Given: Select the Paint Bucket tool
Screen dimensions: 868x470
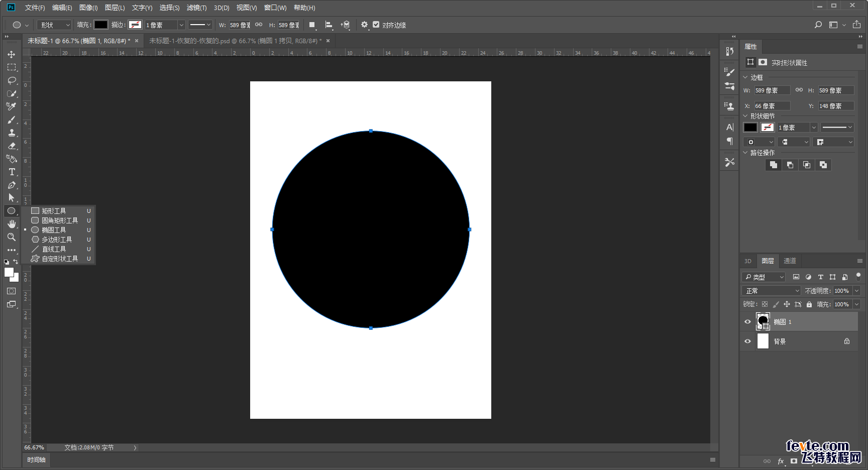Looking at the screenshot, I should tap(11, 159).
